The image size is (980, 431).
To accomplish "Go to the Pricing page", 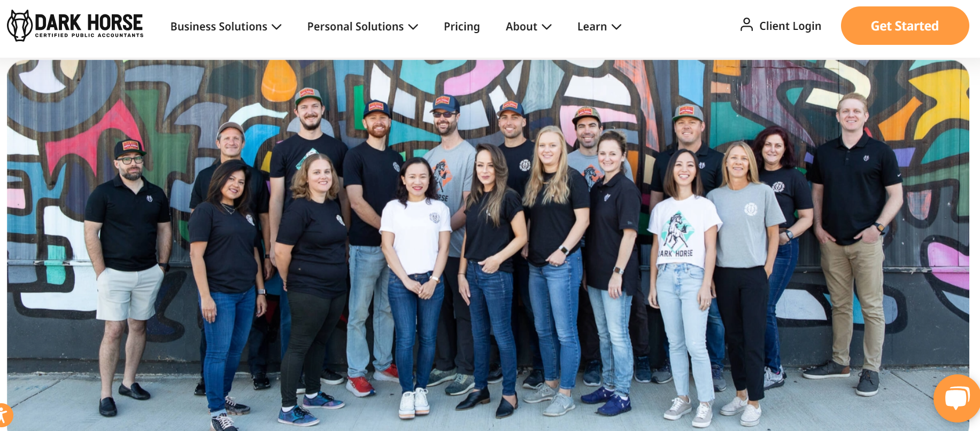I will [x=462, y=27].
